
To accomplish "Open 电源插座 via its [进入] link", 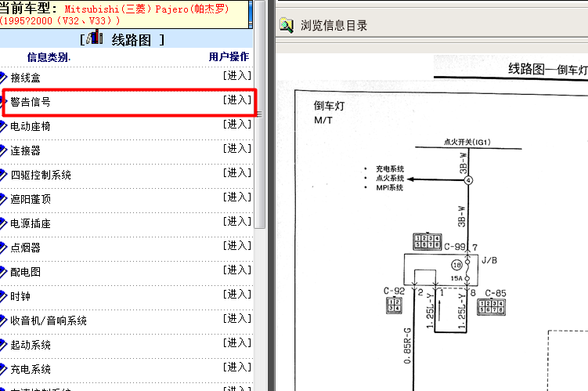I will tap(237, 222).
